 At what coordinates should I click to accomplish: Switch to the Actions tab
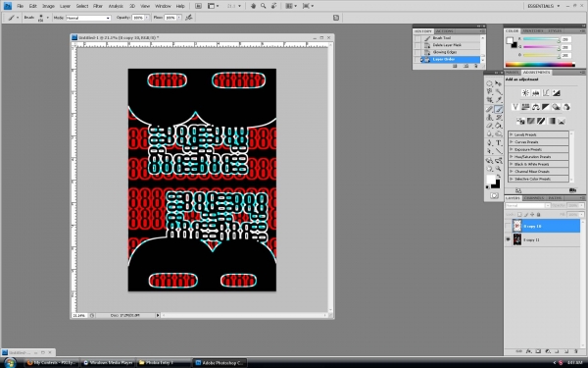pos(445,31)
